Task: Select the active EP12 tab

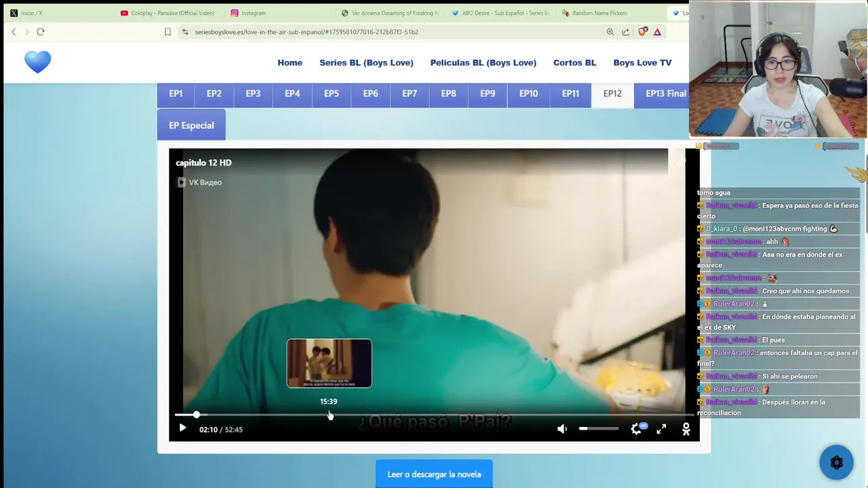Action: coord(612,94)
